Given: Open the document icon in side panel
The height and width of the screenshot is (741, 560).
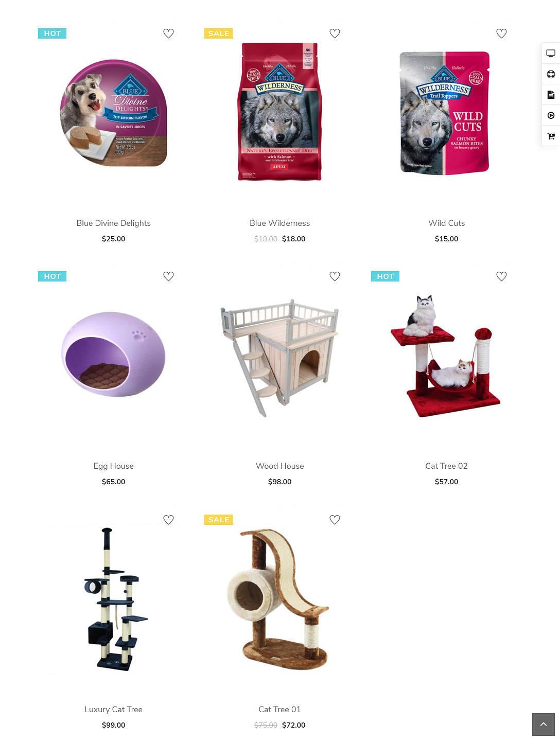Looking at the screenshot, I should tap(551, 95).
